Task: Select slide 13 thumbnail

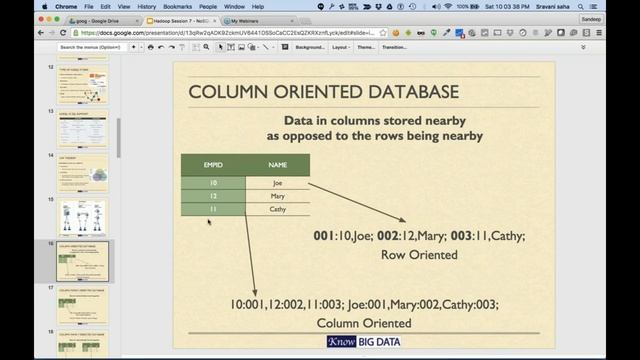Action: (82, 129)
